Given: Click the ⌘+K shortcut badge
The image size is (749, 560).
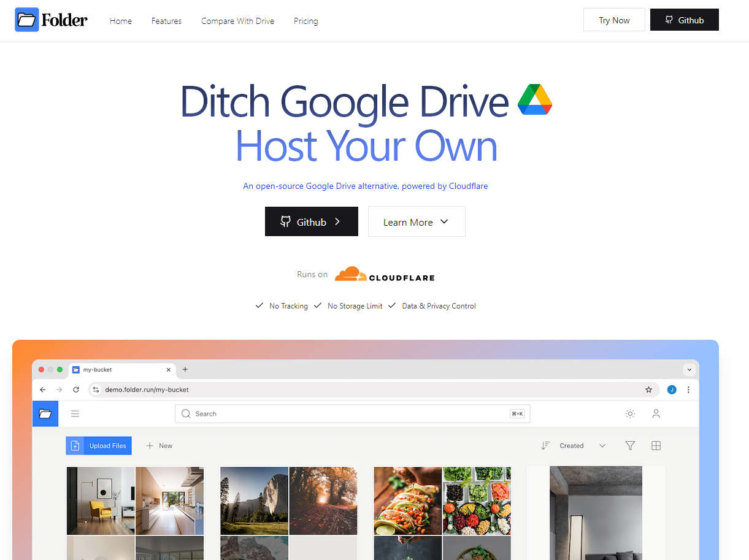Looking at the screenshot, I should click(x=517, y=414).
